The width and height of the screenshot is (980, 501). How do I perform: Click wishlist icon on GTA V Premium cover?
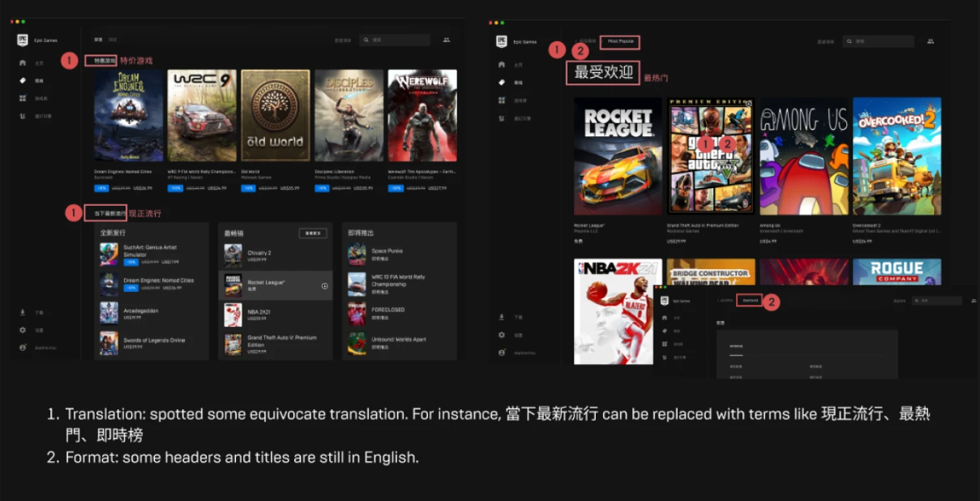748,104
